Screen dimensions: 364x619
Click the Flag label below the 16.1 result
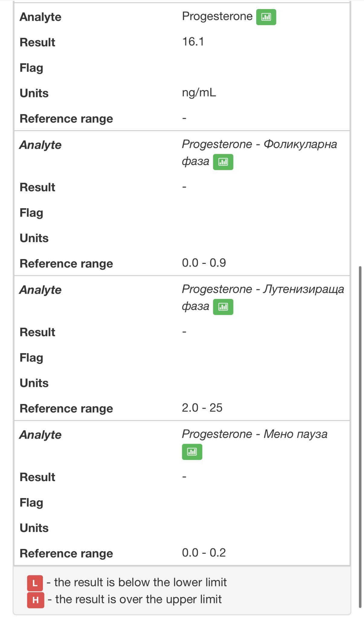click(x=31, y=68)
